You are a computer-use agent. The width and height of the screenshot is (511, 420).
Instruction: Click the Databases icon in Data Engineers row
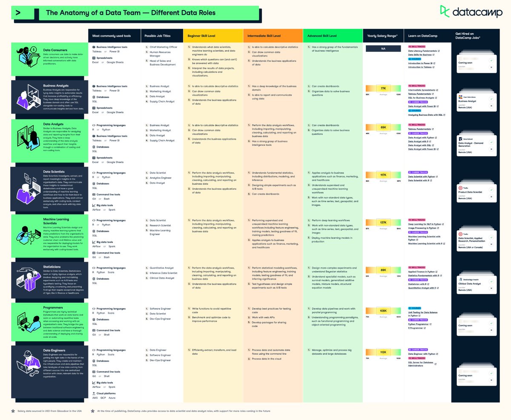(x=94, y=361)
